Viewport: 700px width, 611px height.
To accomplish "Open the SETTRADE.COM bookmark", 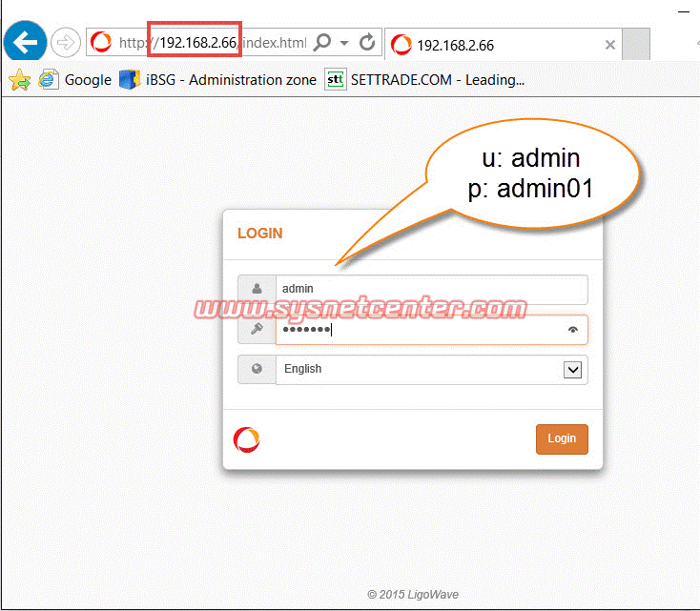I will point(424,80).
